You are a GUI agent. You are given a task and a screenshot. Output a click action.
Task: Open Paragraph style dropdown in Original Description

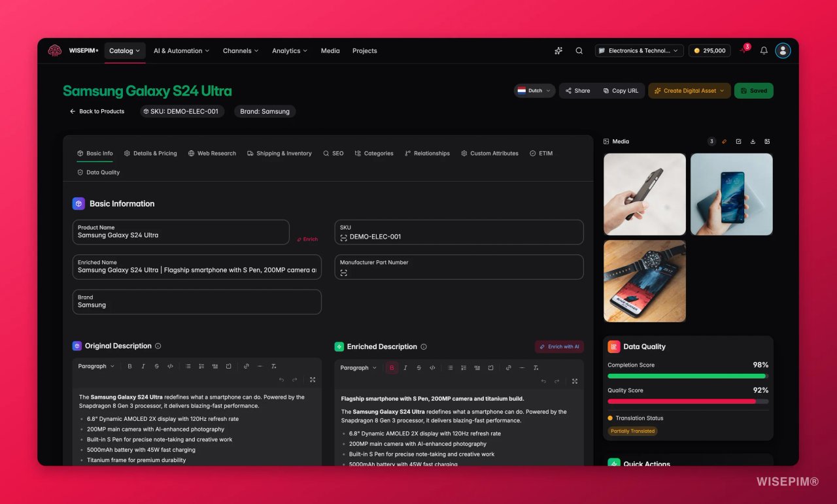pos(96,366)
